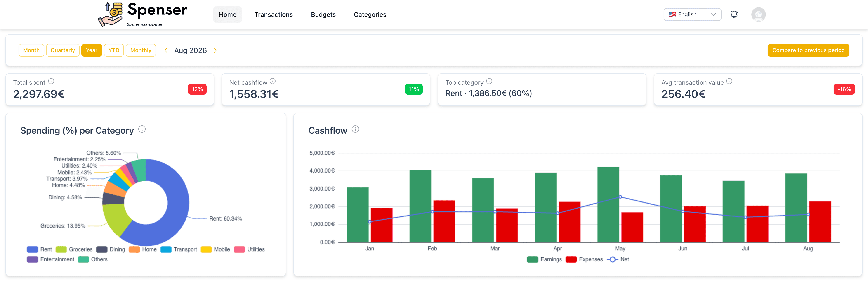Show info for Total spent

[x=51, y=81]
